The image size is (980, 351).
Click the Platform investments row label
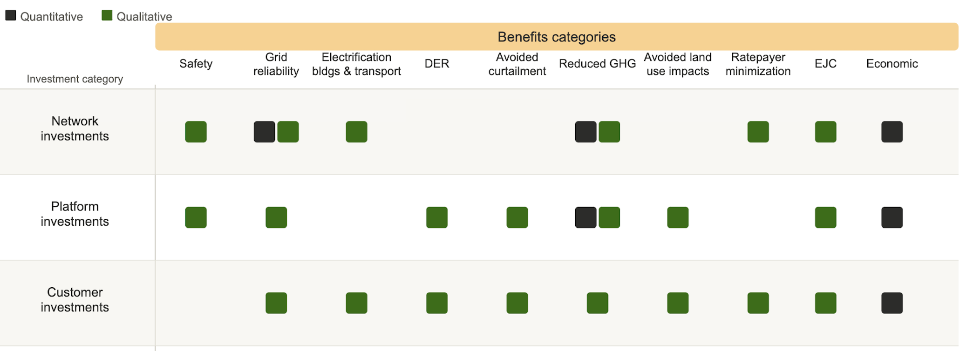(x=75, y=214)
